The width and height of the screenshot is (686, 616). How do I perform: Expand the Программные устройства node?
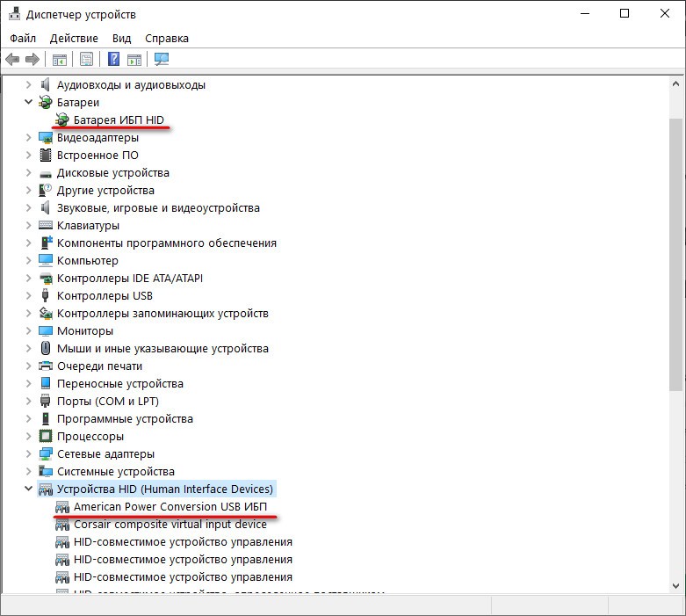[x=28, y=418]
